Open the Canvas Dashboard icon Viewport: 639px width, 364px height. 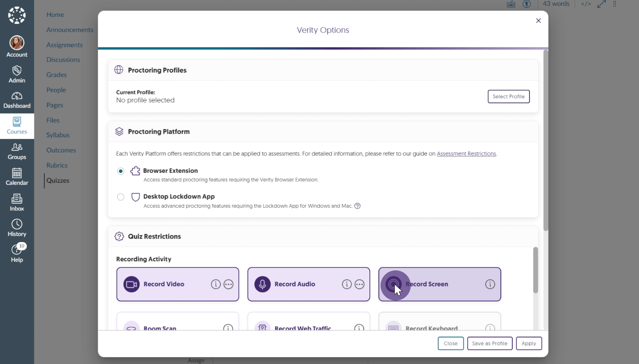(x=17, y=100)
